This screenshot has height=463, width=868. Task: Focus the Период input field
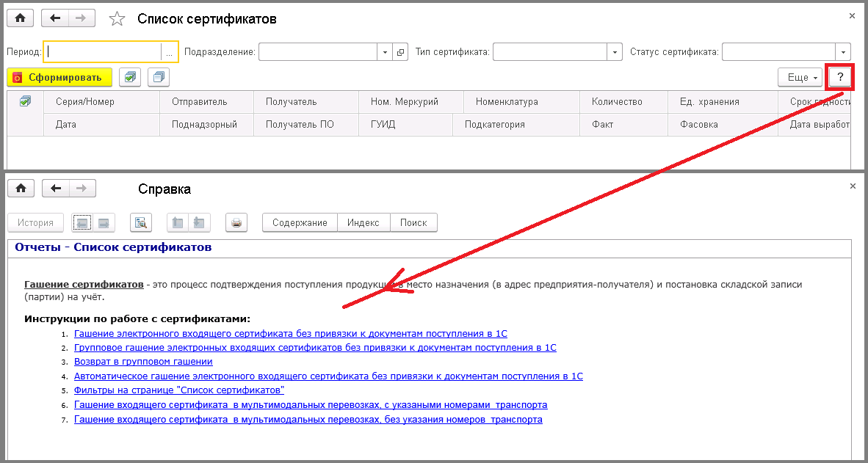point(102,52)
